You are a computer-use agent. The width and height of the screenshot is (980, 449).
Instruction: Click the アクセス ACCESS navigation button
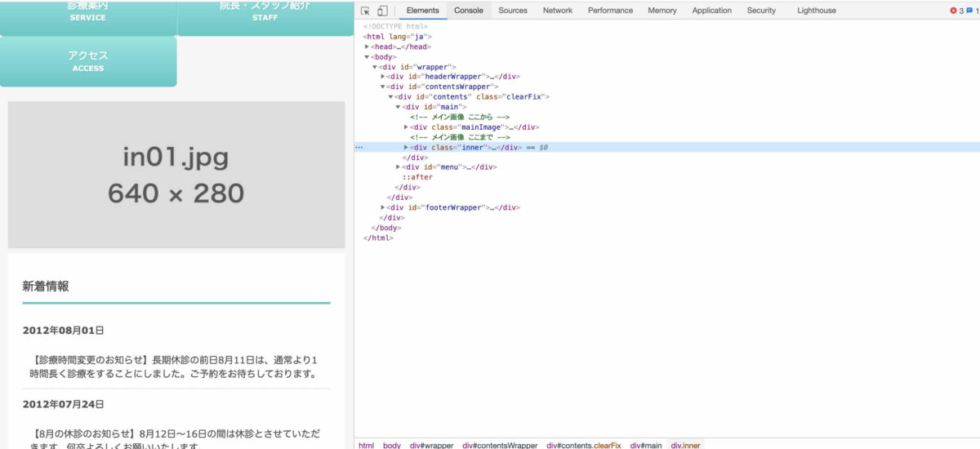88,61
